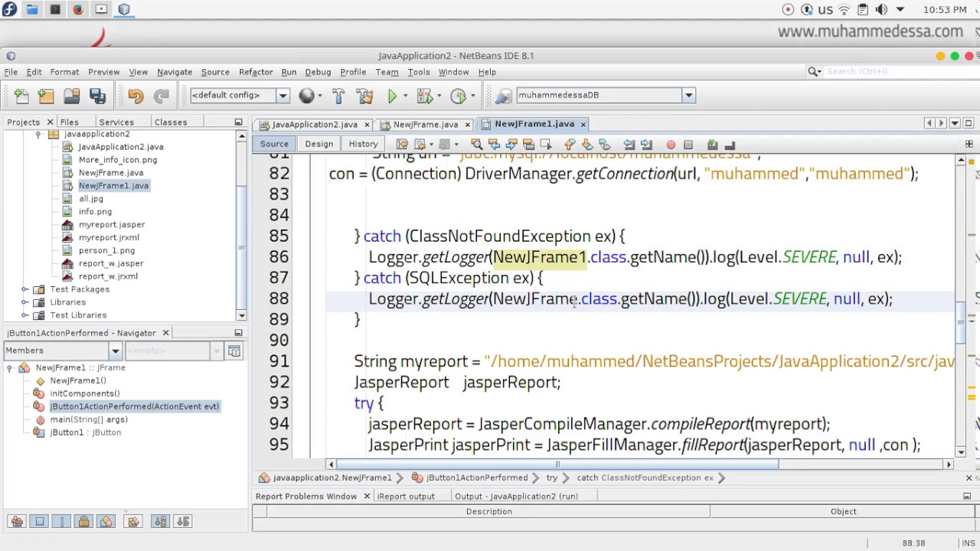
Task: Open the Refactor menu
Action: 256,72
